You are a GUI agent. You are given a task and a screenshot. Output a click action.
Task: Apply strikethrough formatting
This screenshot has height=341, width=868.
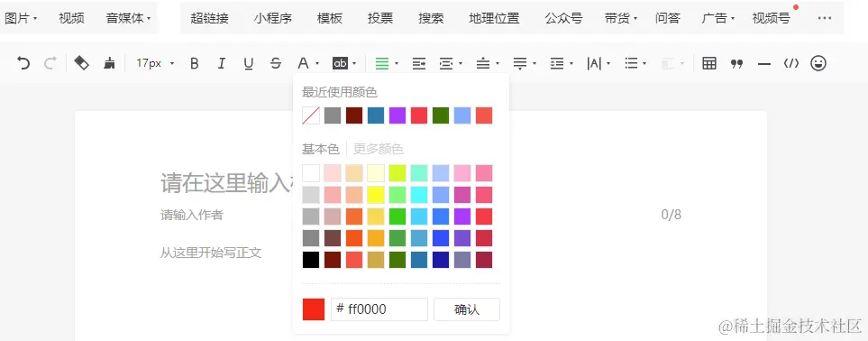(276, 63)
